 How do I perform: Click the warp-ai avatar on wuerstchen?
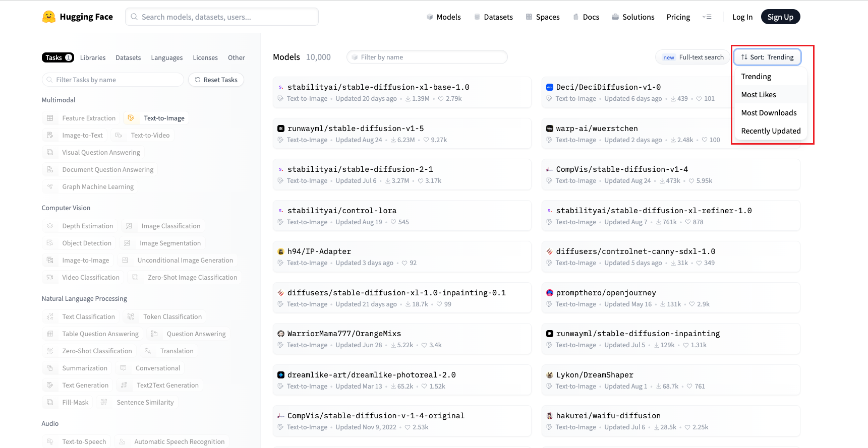pyautogui.click(x=550, y=129)
